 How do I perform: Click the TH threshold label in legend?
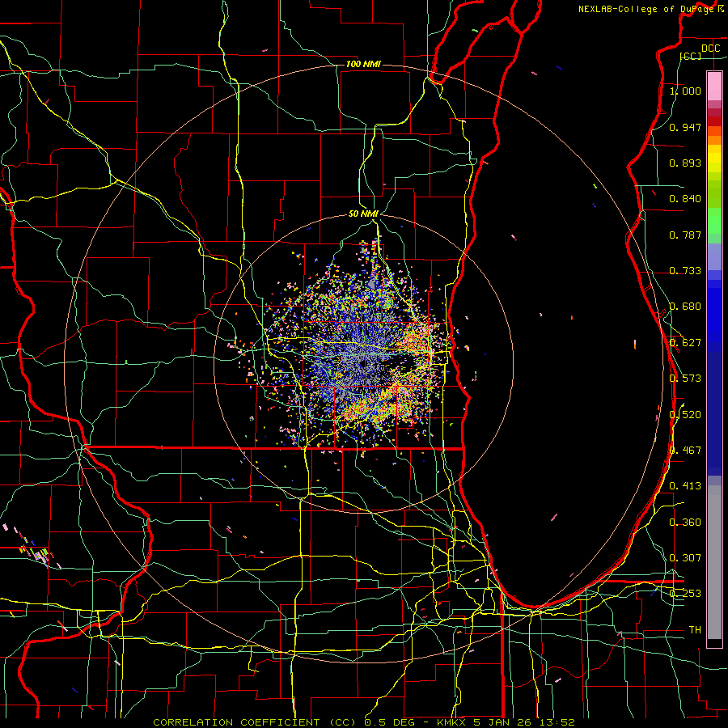pos(695,630)
